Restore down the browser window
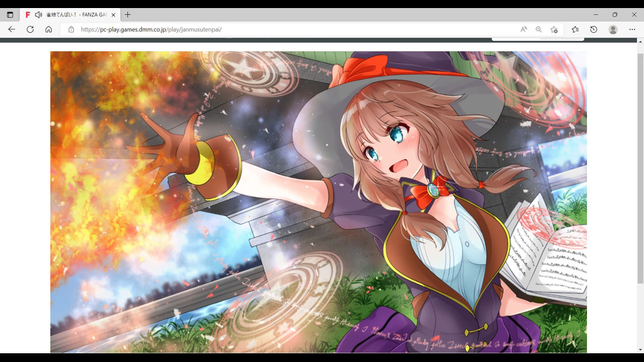Screen dimensions: 644x362 (x=615, y=15)
